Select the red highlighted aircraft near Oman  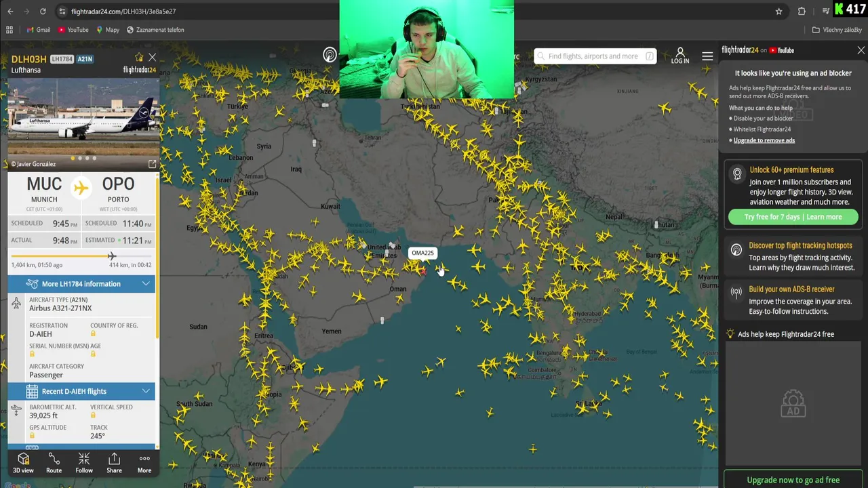click(x=422, y=270)
